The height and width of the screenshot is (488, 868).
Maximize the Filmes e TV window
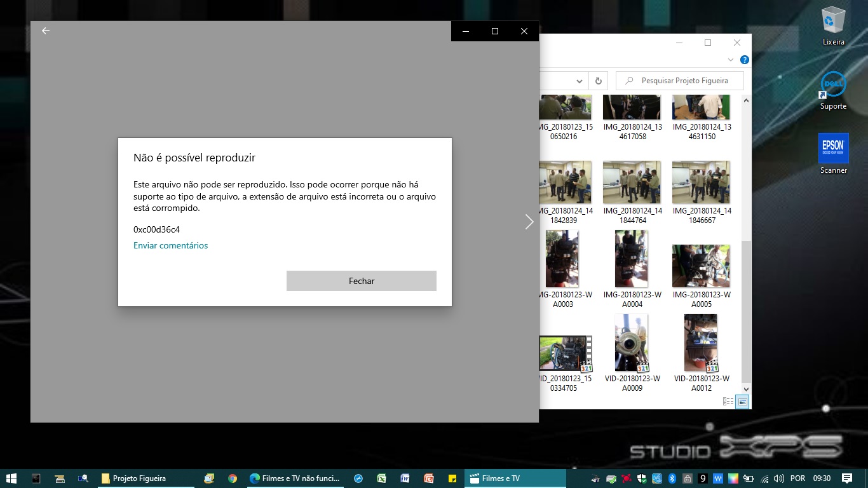[x=495, y=31]
